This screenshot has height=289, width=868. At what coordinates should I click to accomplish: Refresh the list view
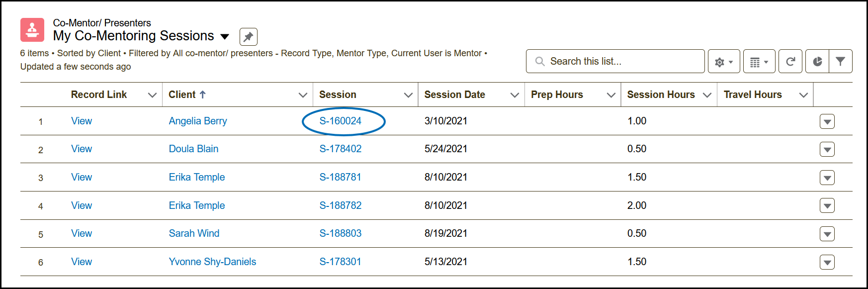790,62
